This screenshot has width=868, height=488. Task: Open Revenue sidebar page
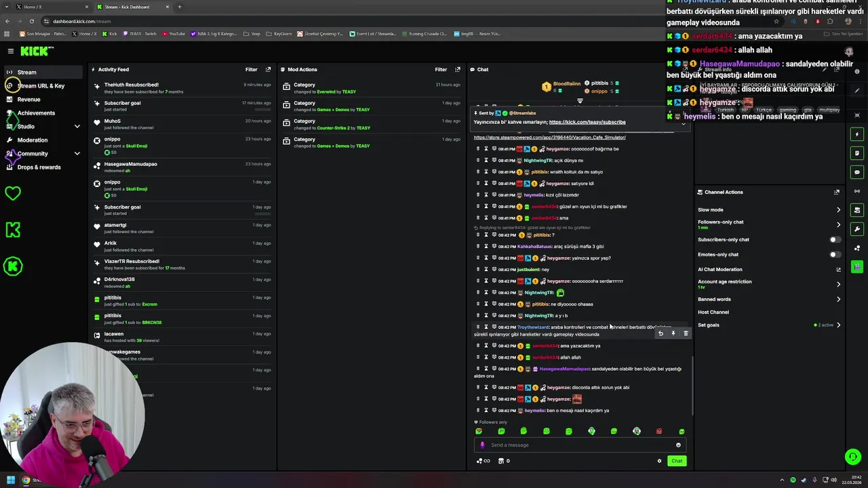pyautogui.click(x=42, y=99)
